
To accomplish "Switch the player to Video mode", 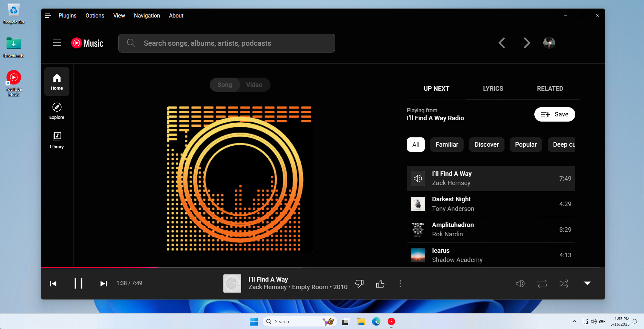I will pyautogui.click(x=254, y=85).
